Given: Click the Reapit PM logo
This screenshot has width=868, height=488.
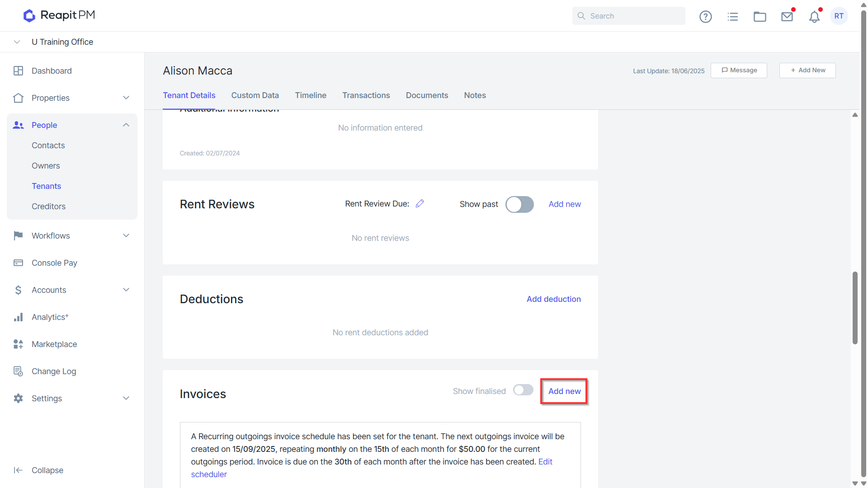Looking at the screenshot, I should click(x=59, y=15).
